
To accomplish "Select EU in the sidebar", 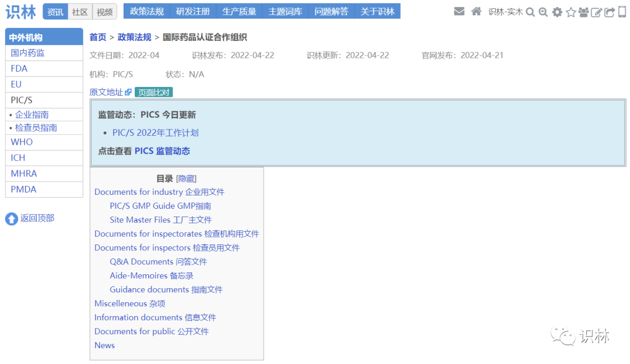I will coord(44,85).
